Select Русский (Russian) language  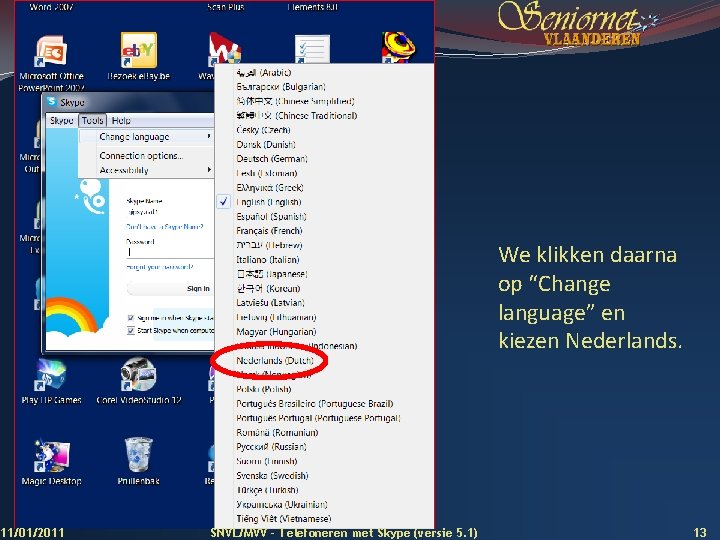(271, 447)
